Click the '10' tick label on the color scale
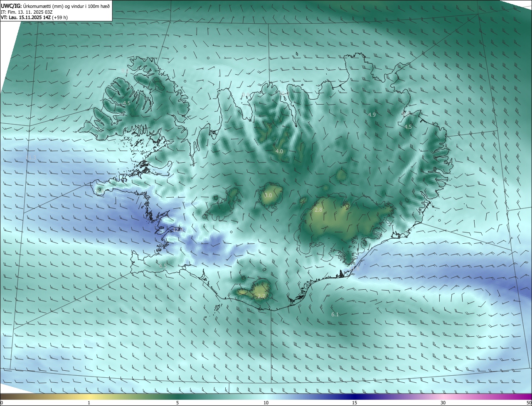Image resolution: width=532 pixels, height=406 pixels. click(x=266, y=403)
